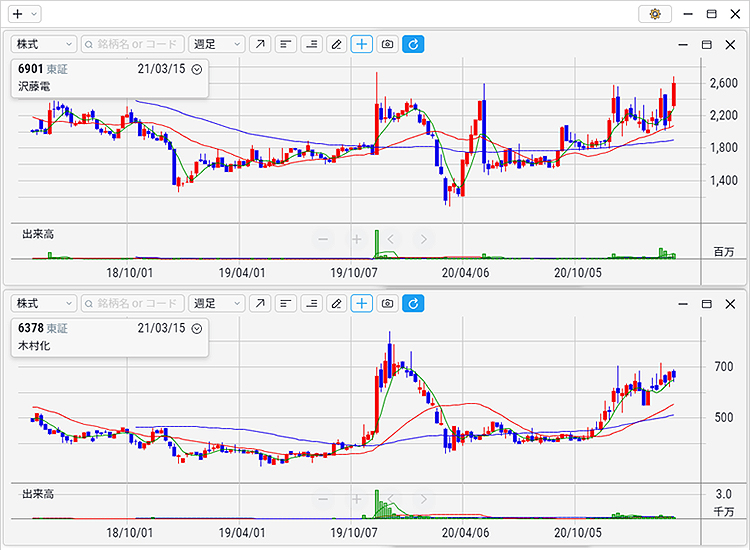
Task: Click the 2,600 price label on the upper chart
Action: (724, 83)
